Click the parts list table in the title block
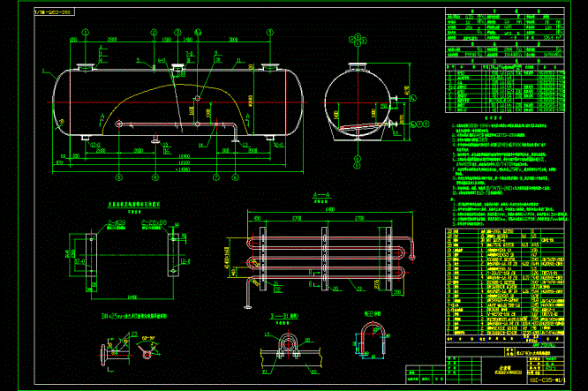The height and width of the screenshot is (391, 588). point(505,285)
